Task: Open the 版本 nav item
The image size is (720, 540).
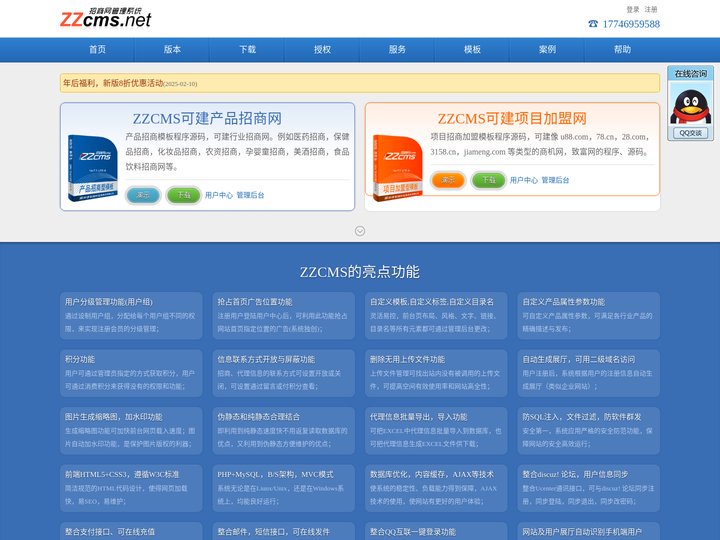Action: click(x=172, y=50)
